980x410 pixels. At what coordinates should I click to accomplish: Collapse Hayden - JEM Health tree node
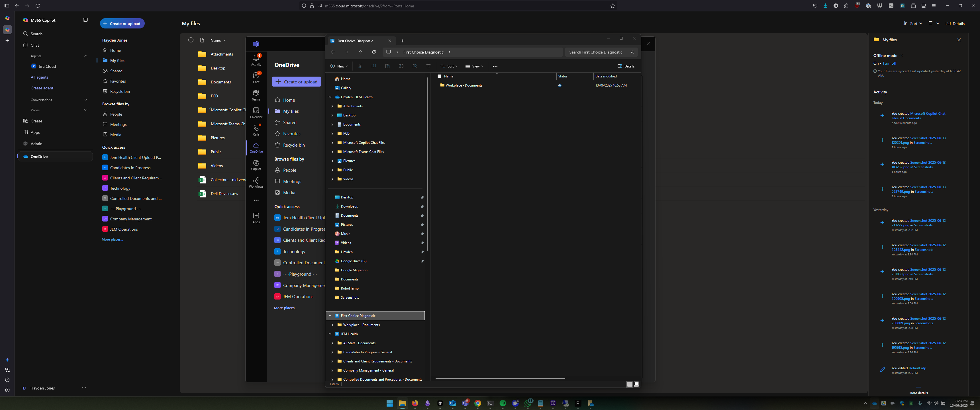pos(330,97)
